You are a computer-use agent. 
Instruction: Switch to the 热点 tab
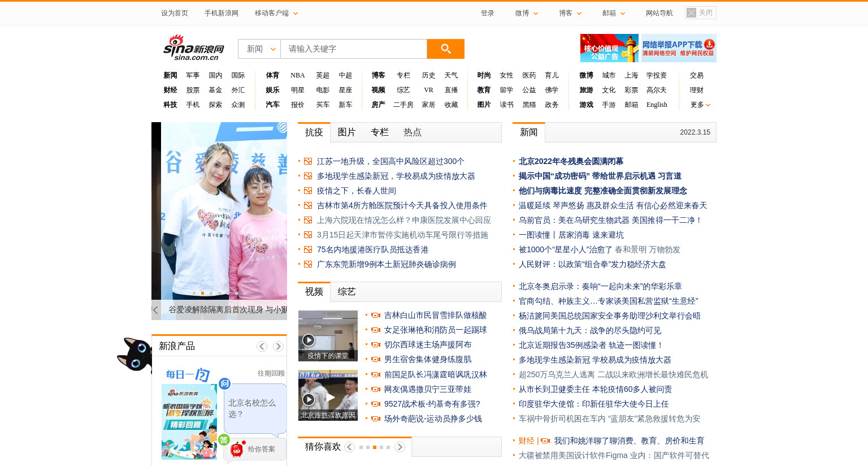coord(412,132)
